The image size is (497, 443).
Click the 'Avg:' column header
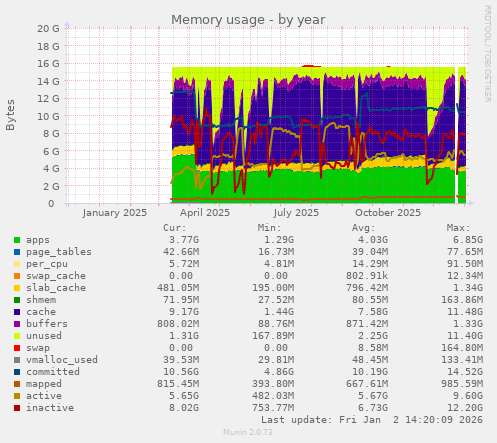364,228
